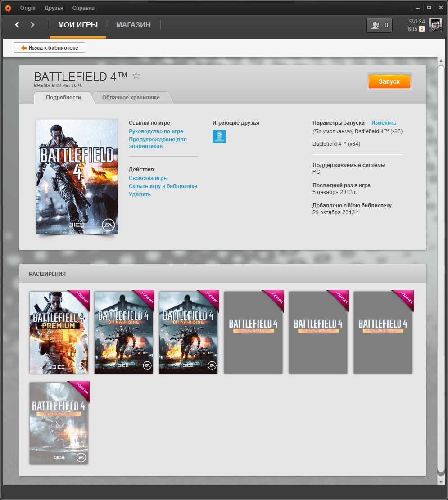Click the unknown friend avatar icon
Viewport: 448px width, 500px height.
[x=219, y=136]
